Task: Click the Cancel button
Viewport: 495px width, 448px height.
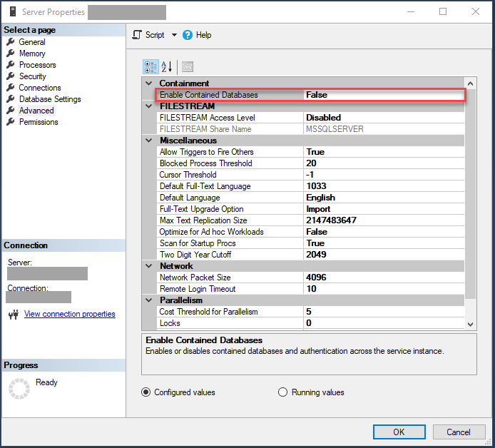Action: [x=459, y=432]
